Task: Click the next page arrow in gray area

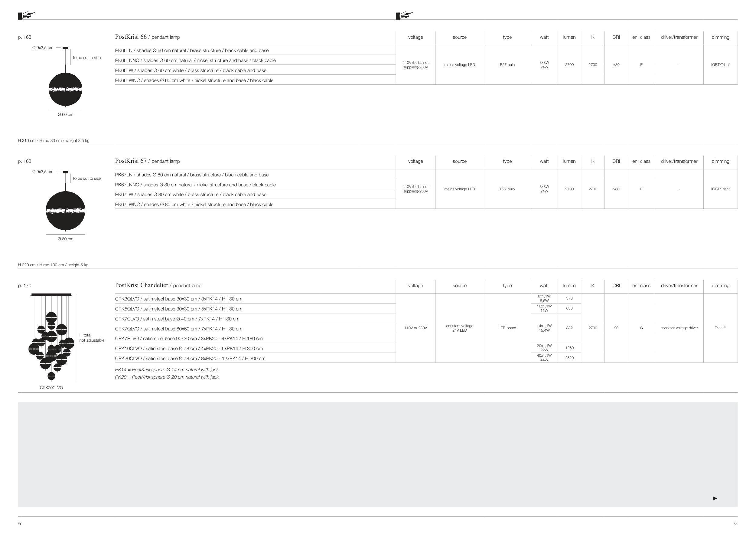Action: 715,498
